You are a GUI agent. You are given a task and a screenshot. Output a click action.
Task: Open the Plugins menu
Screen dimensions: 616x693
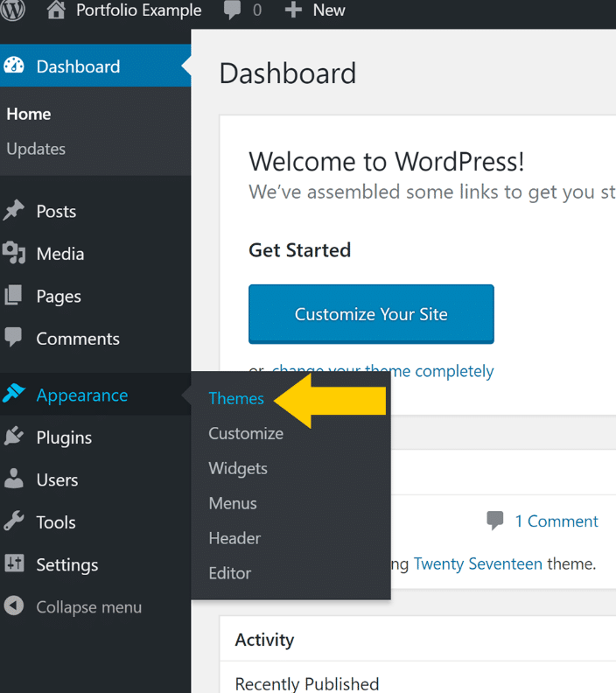tap(64, 438)
